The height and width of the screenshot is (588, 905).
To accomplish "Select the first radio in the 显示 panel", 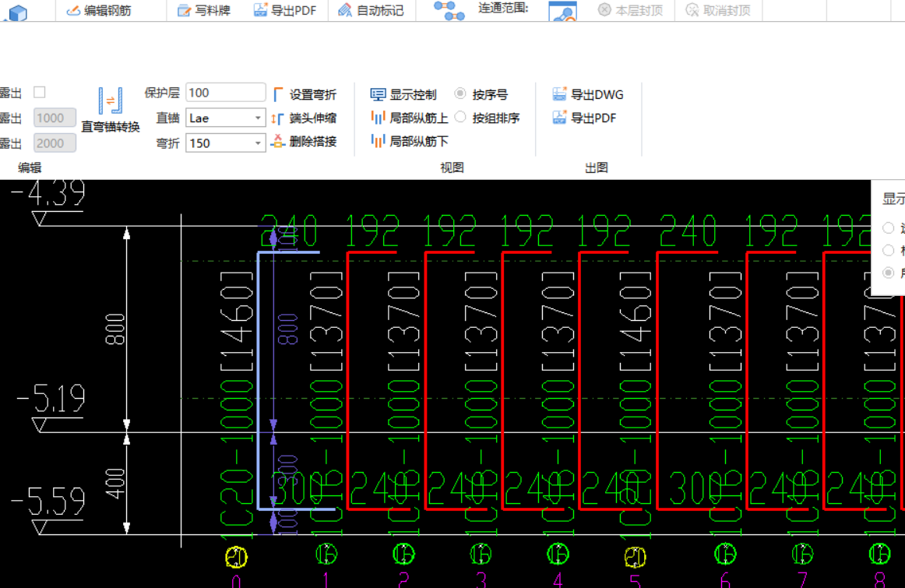I will (889, 228).
